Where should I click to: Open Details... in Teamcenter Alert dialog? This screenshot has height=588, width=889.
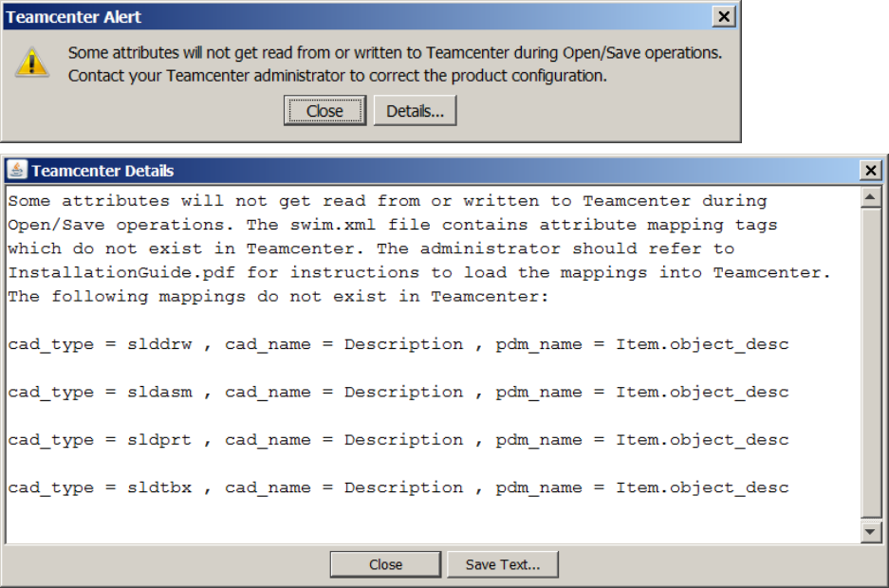point(415,110)
